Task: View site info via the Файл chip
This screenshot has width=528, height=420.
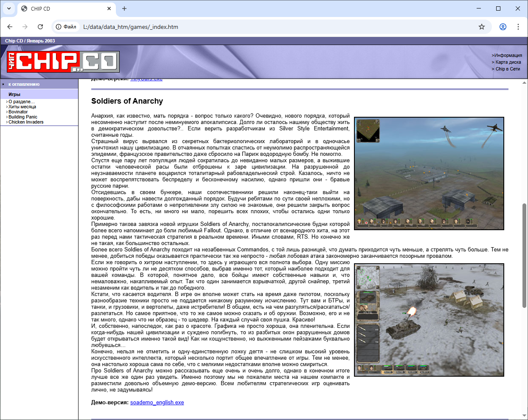Action: tap(66, 27)
